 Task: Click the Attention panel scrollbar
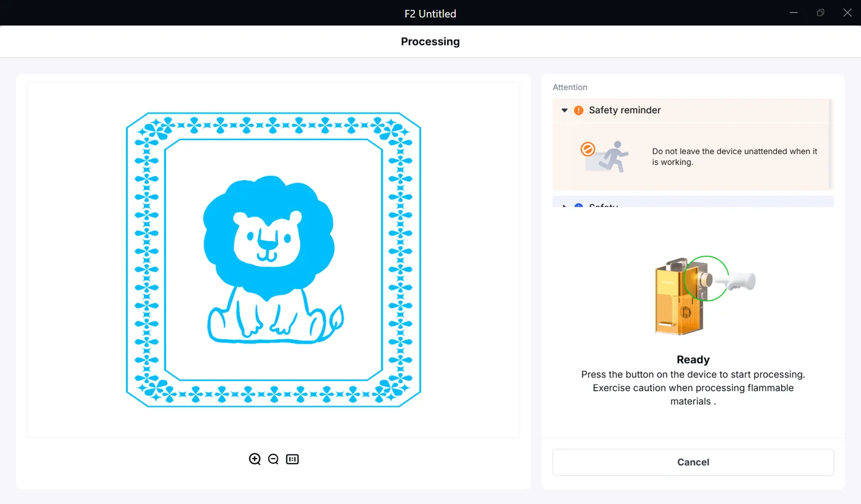[831, 144]
